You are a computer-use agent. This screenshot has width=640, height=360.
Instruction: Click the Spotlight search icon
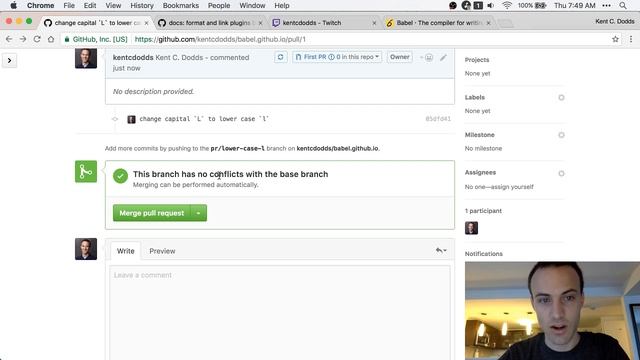(x=623, y=5)
